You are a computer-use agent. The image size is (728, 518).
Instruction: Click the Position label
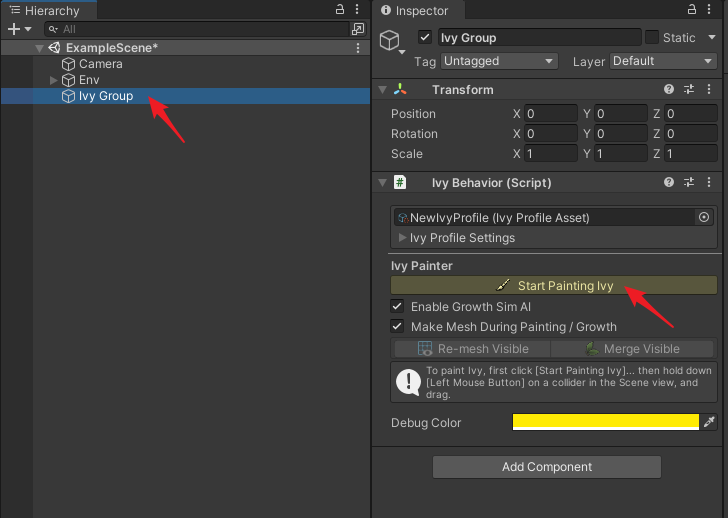coord(413,114)
